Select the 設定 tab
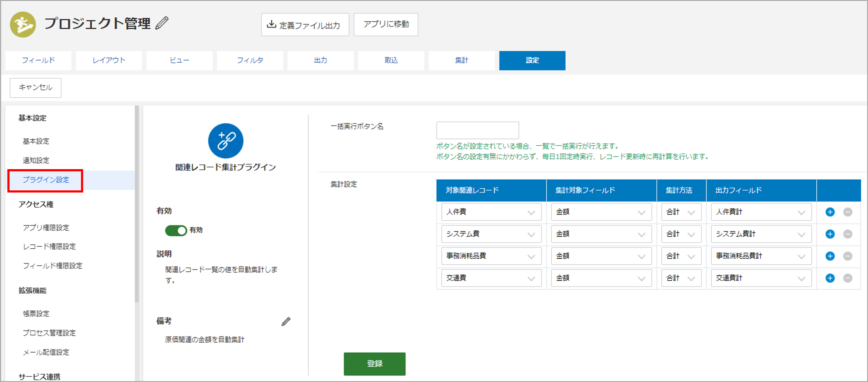This screenshot has height=382, width=868. [x=532, y=61]
